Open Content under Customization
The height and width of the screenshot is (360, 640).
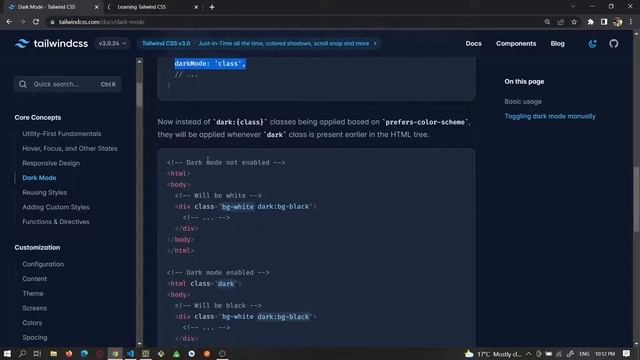click(34, 279)
